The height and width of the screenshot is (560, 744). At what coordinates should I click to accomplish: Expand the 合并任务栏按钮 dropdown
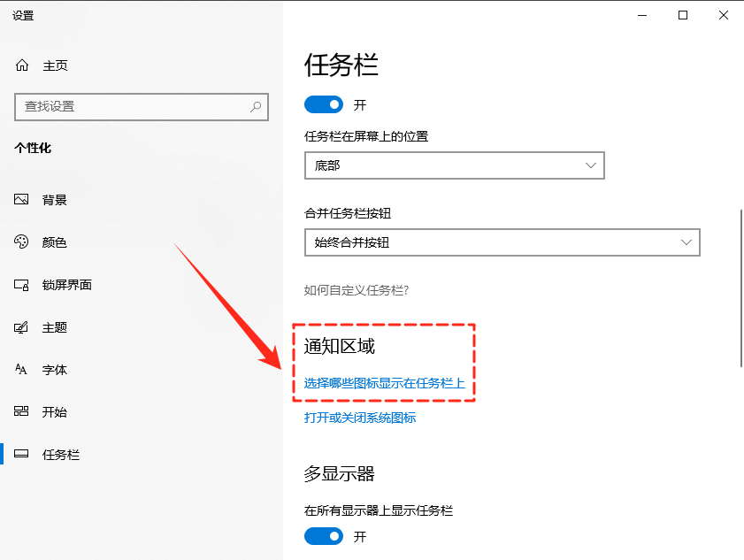(x=501, y=242)
